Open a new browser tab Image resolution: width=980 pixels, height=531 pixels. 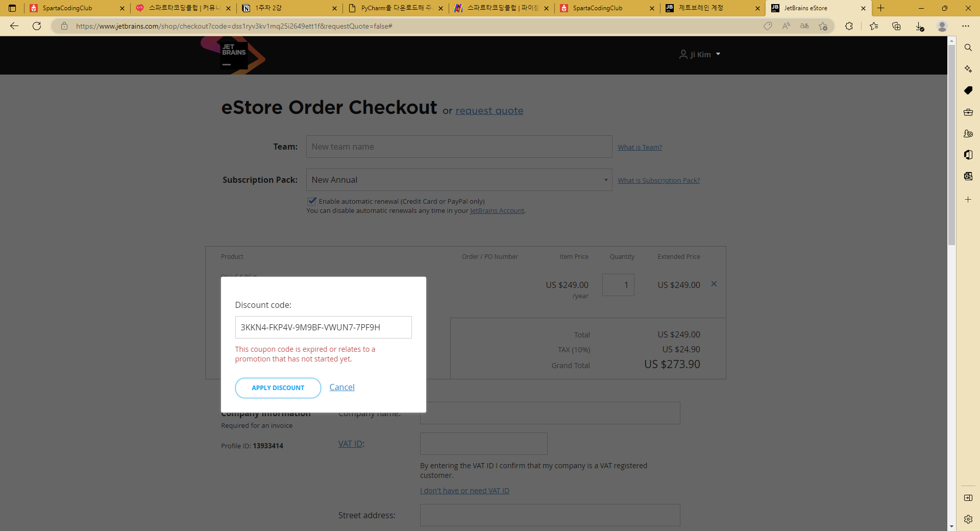[881, 8]
